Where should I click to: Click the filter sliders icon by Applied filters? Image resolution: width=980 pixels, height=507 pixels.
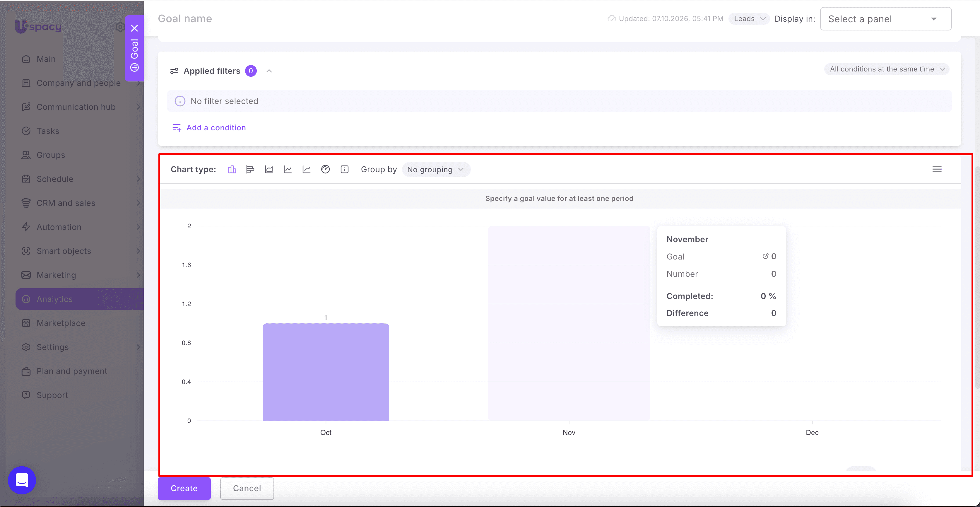[x=174, y=71]
